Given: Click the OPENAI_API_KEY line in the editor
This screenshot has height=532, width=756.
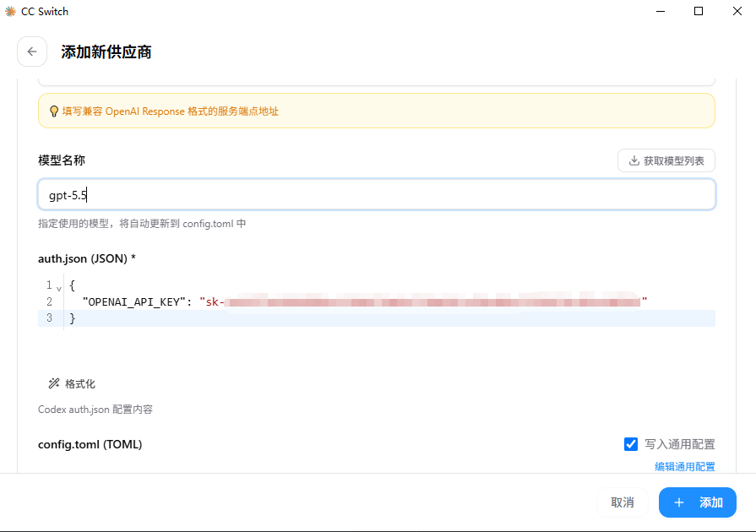Looking at the screenshot, I should click(x=377, y=301).
